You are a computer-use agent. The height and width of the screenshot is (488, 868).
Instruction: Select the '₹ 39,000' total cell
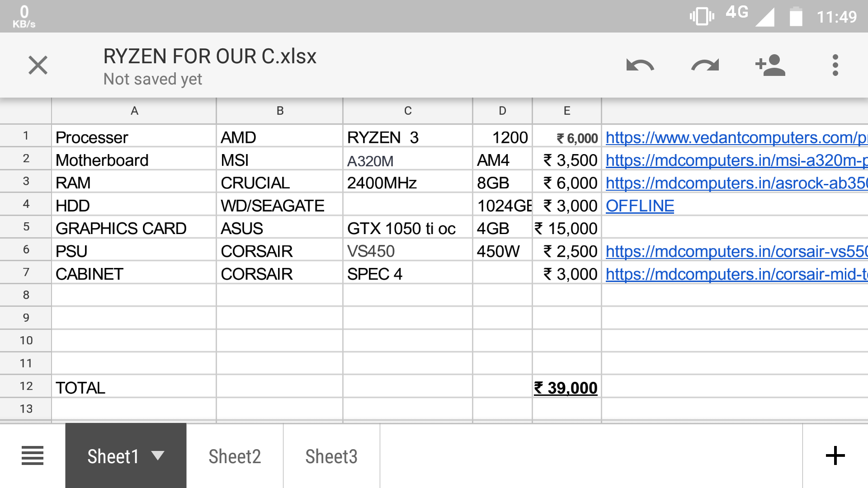tap(567, 386)
